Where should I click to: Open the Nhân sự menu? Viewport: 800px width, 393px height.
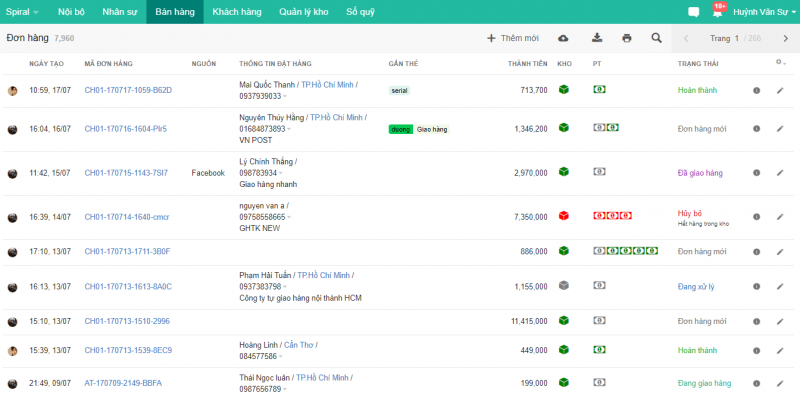(120, 12)
